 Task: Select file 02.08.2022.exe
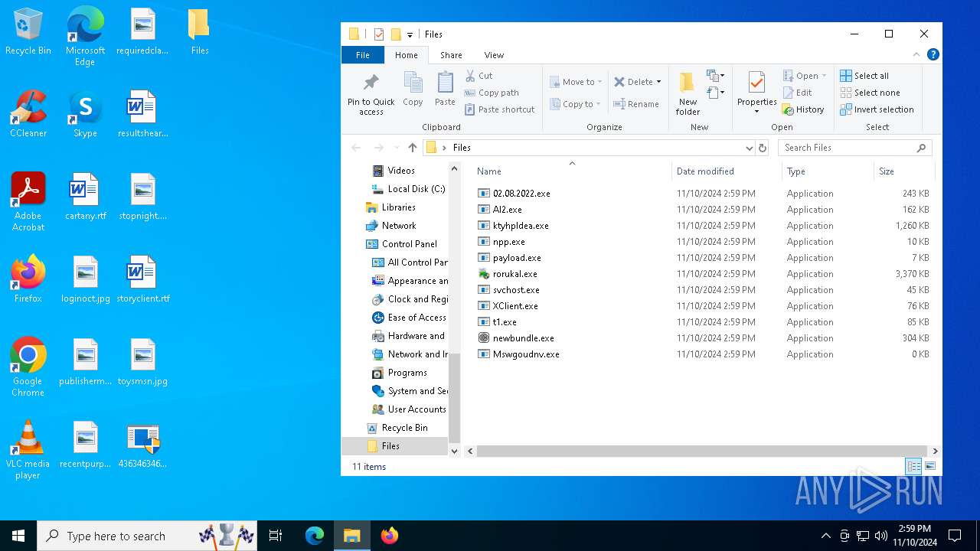click(x=514, y=194)
